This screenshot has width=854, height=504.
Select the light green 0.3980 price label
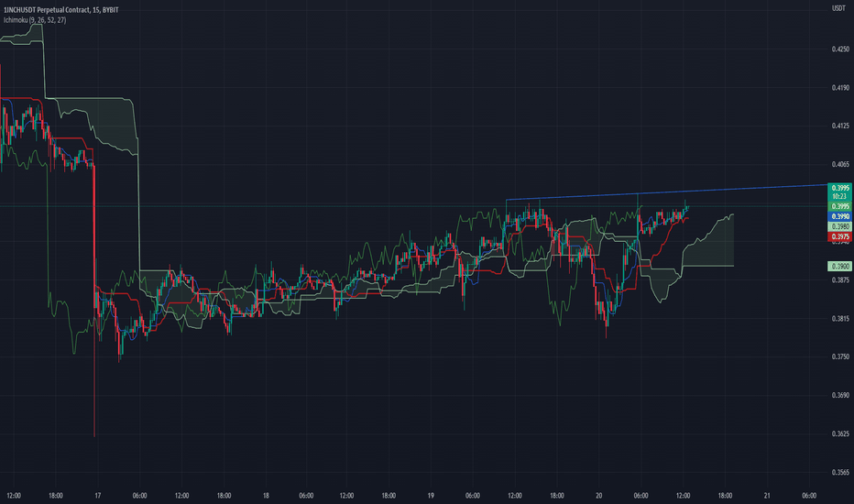(839, 226)
